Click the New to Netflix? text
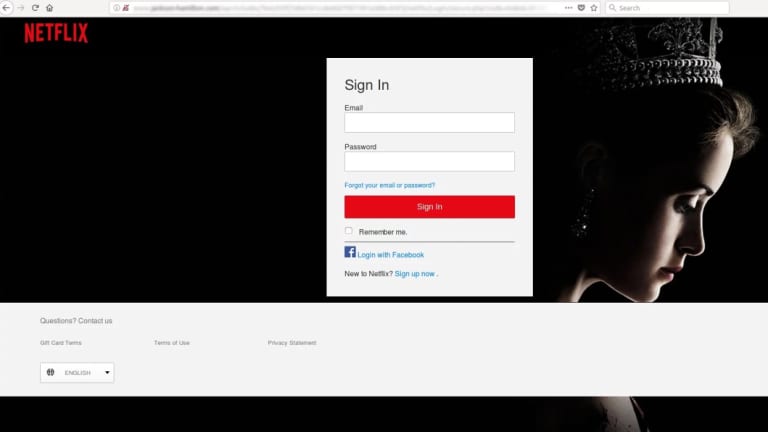 368,274
